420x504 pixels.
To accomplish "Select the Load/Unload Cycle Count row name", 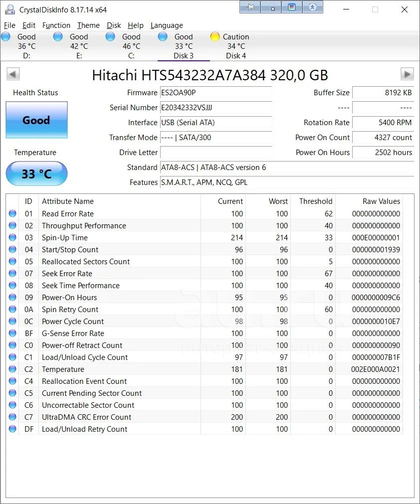I will tap(85, 357).
